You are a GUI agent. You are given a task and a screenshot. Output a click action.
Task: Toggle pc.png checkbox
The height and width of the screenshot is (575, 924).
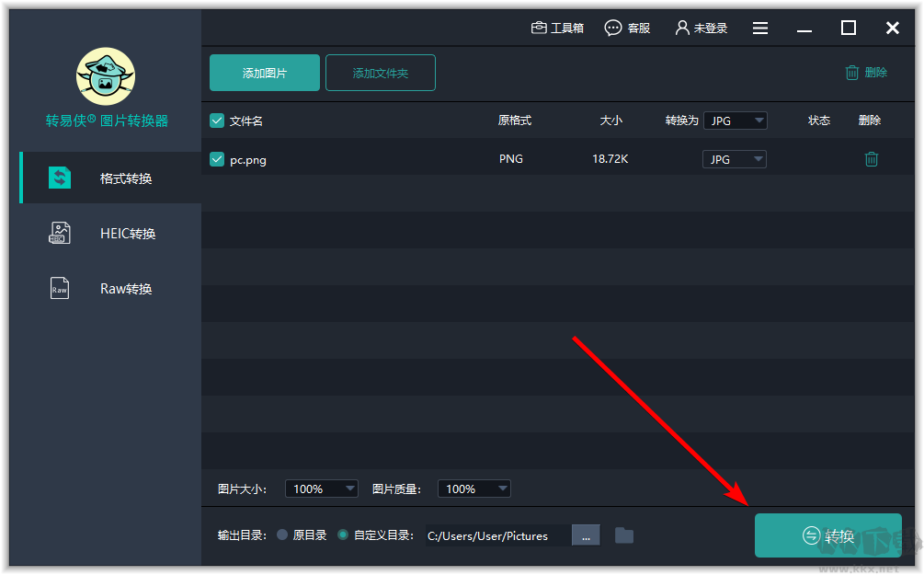click(217, 159)
